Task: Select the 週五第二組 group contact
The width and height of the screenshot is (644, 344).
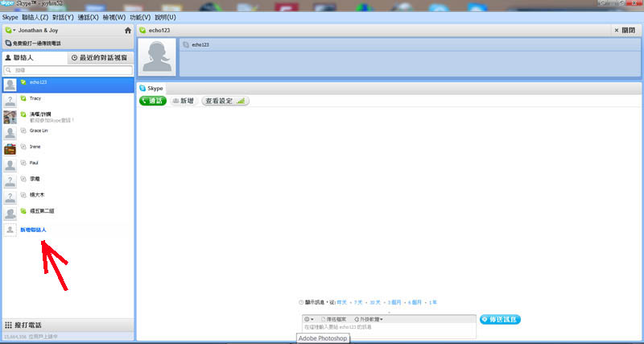Action: pos(68,213)
